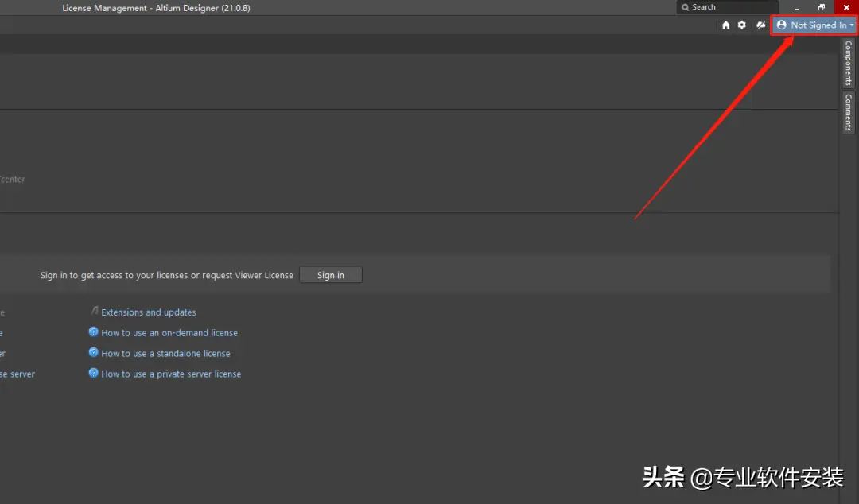This screenshot has width=859, height=504.
Task: Click the icon beside Extensions and updates
Action: (94, 311)
